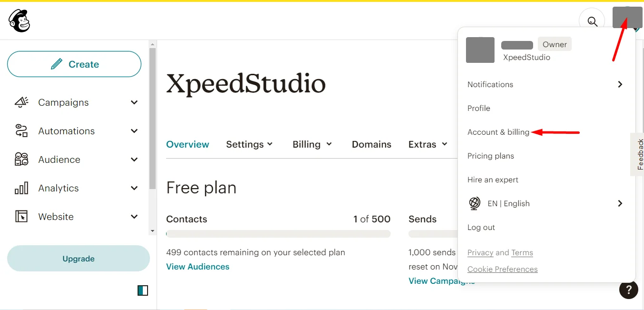Expand the Automations chevron
This screenshot has width=644, height=310.
[x=135, y=131]
